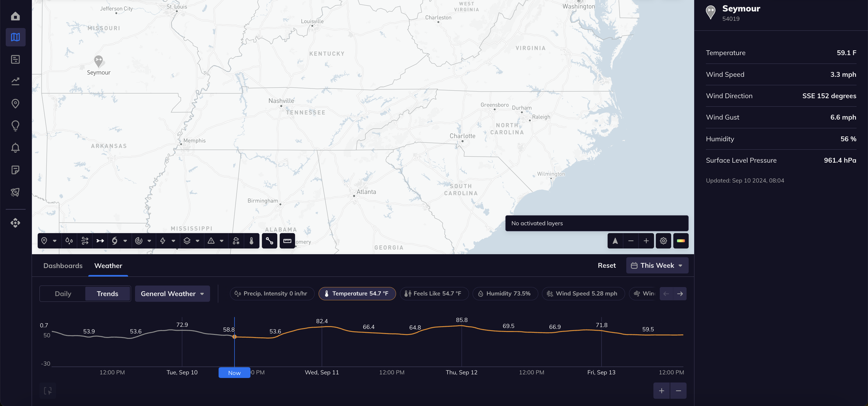The width and height of the screenshot is (868, 406).
Task: Expand the map settings gear dropdown
Action: tap(663, 241)
